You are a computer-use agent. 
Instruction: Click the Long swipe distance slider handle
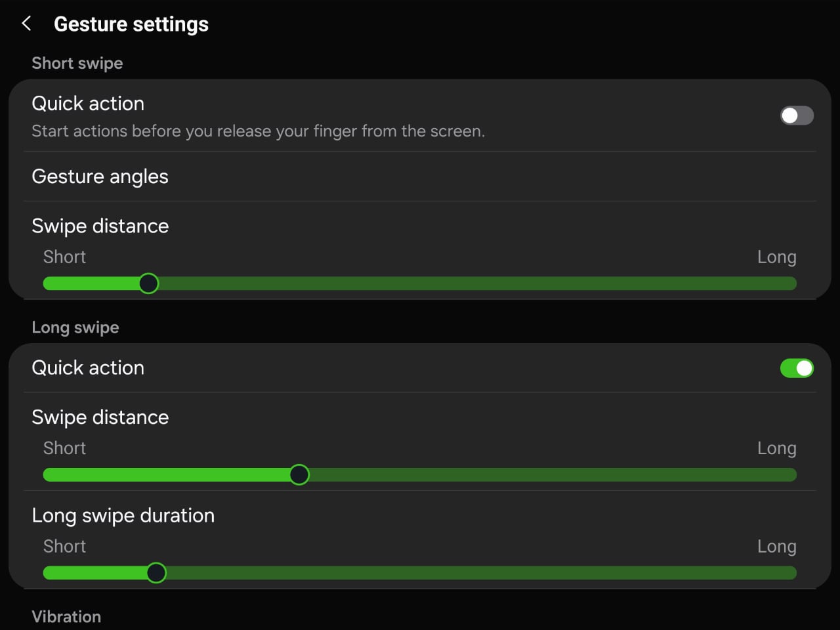tap(299, 474)
